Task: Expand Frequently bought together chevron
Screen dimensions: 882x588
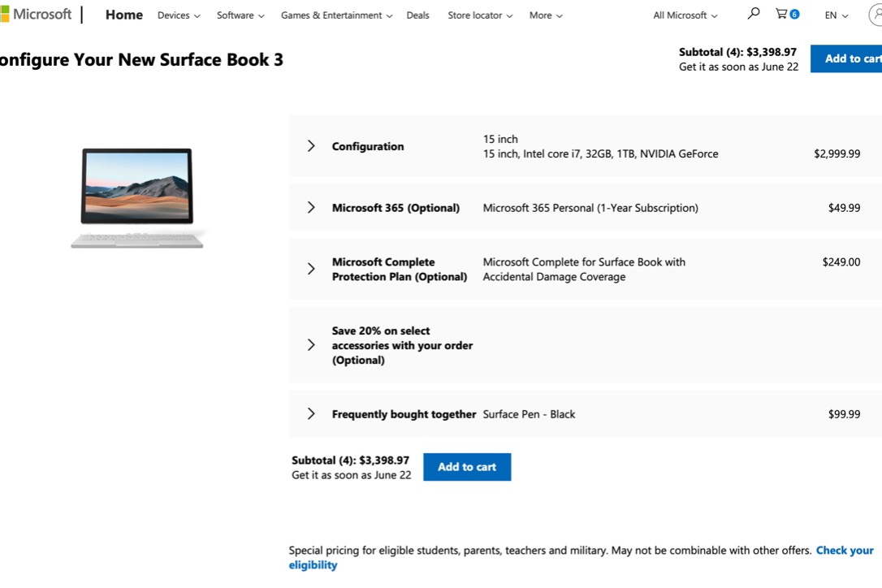Action: tap(311, 414)
